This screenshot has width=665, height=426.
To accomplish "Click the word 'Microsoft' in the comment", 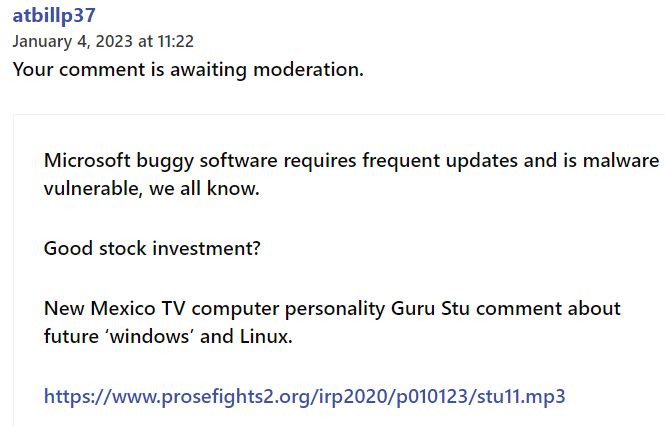I will click(x=87, y=161).
